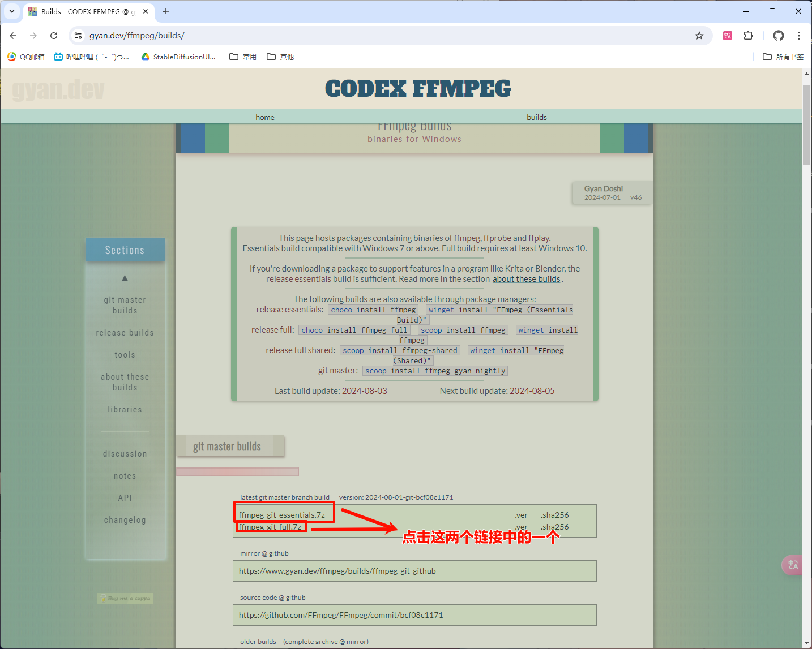Go to the builds nav item

[537, 117]
